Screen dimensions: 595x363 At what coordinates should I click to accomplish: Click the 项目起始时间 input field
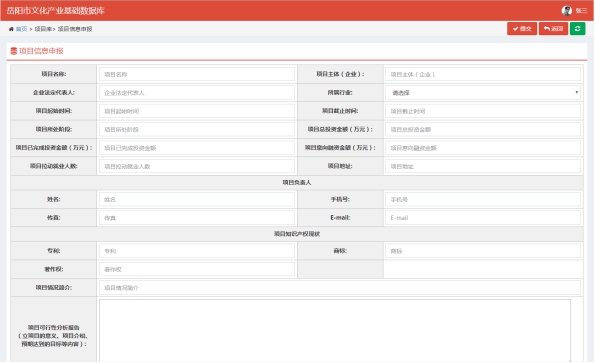[197, 111]
